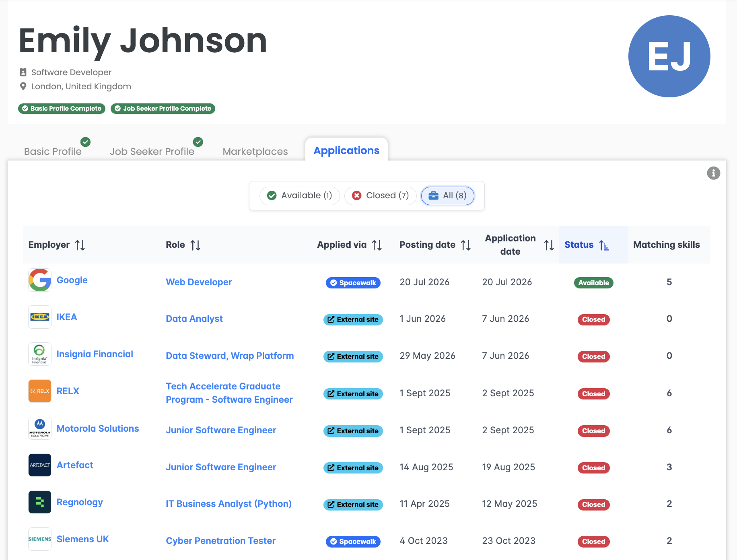This screenshot has height=560, width=737.
Task: Open the Insignia Financial logo
Action: [x=40, y=354]
